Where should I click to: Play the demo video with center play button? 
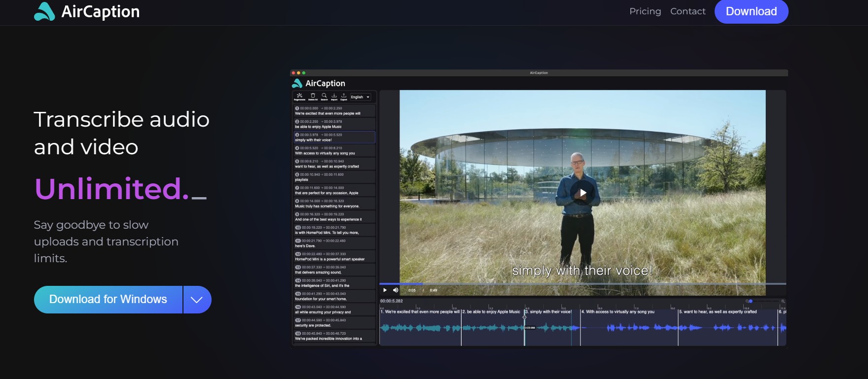pos(582,193)
